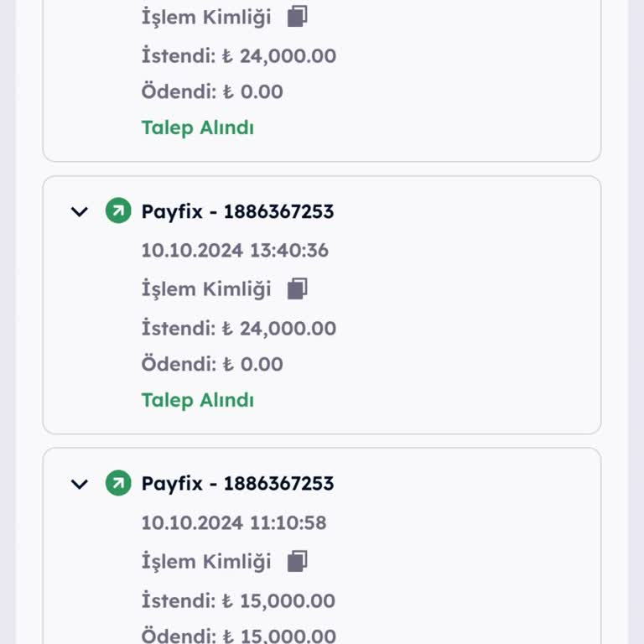Click Ödendi ₺ 15,000.00 amount
The width and height of the screenshot is (644, 644).
tap(239, 636)
